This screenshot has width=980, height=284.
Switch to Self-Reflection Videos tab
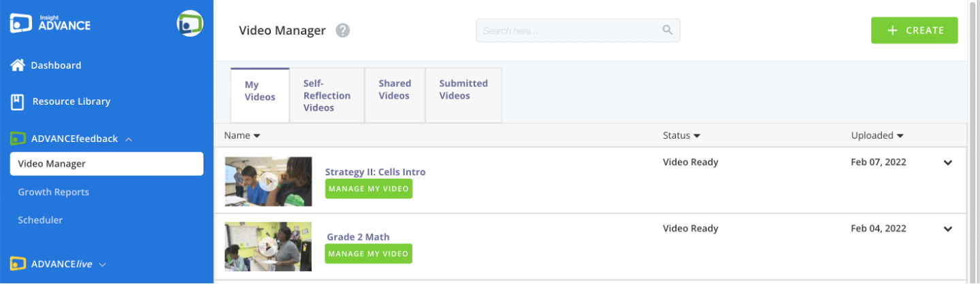coord(327,95)
